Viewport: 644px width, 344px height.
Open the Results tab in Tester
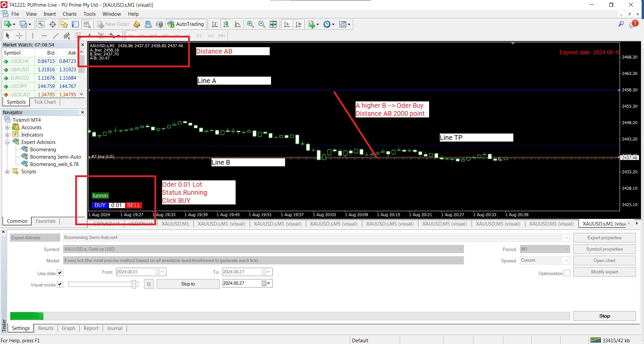[x=46, y=328]
